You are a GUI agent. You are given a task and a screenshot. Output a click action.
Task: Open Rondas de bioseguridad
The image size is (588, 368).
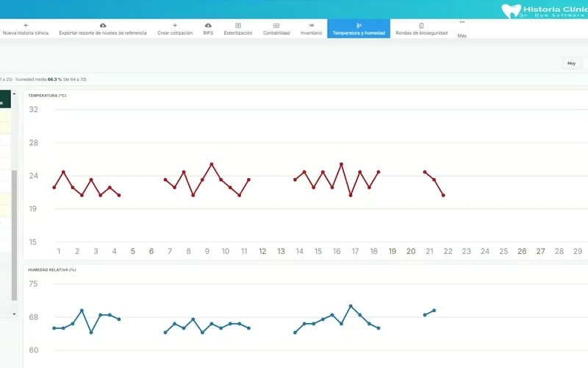click(x=421, y=29)
